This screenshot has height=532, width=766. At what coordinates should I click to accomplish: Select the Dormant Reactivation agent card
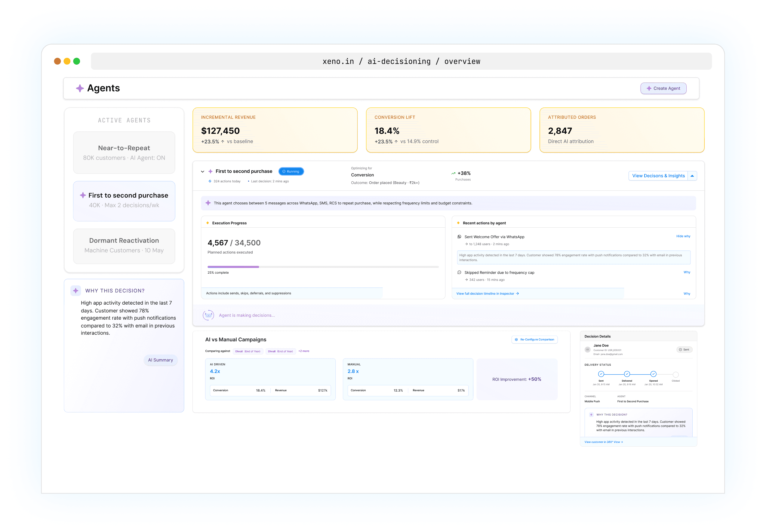click(x=124, y=246)
